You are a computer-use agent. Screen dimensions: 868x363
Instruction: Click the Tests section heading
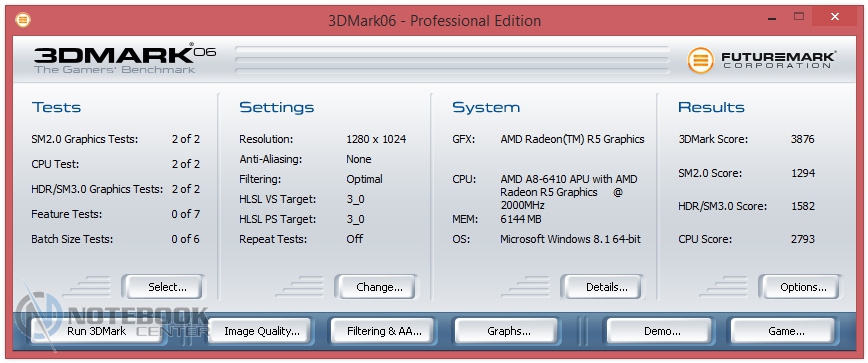tap(56, 107)
